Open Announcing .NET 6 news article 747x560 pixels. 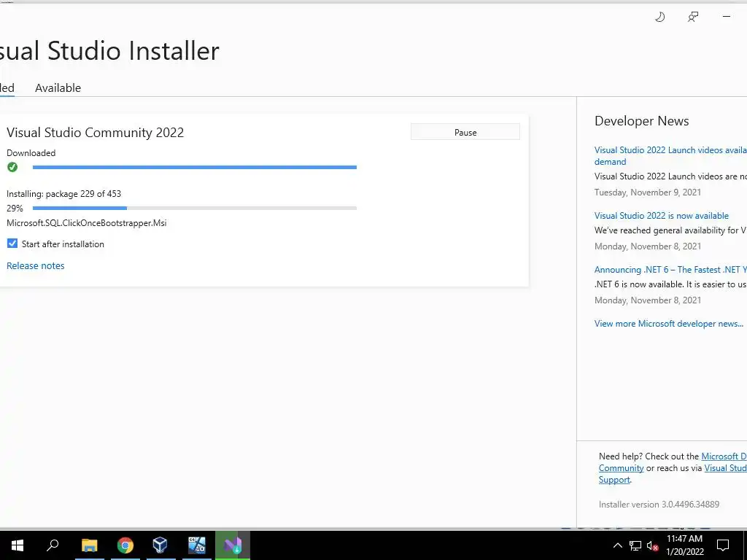click(670, 270)
